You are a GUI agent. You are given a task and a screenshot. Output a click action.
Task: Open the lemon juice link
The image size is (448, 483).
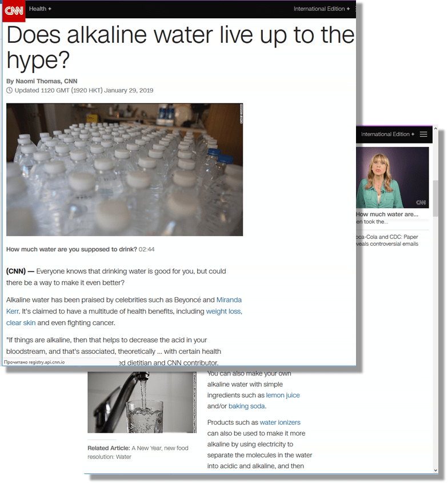[x=283, y=395]
